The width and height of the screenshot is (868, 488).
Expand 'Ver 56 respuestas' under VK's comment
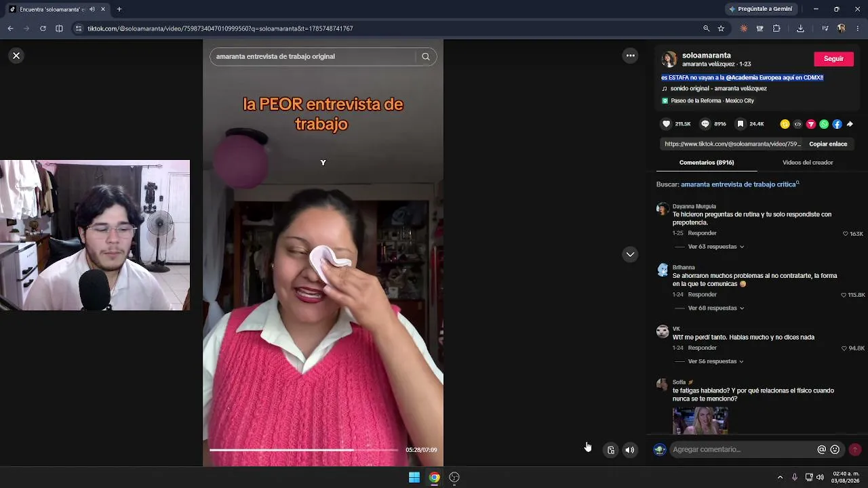[x=716, y=361]
